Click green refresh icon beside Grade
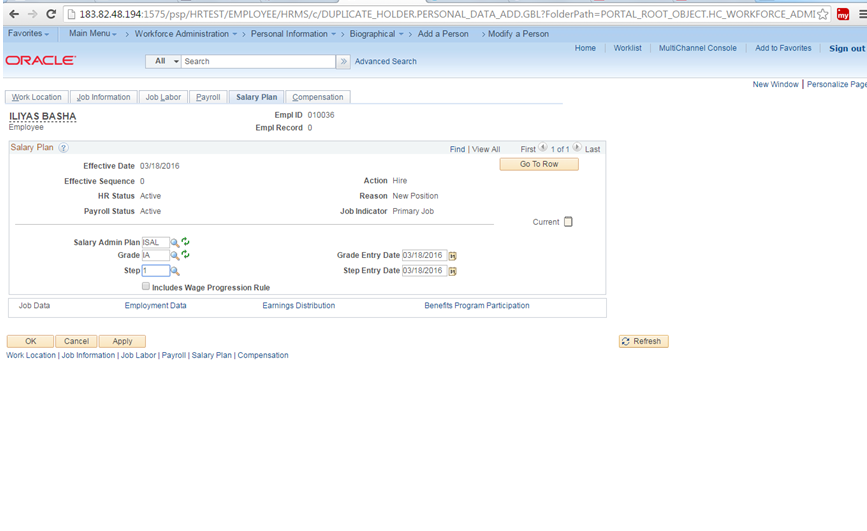 click(x=186, y=254)
